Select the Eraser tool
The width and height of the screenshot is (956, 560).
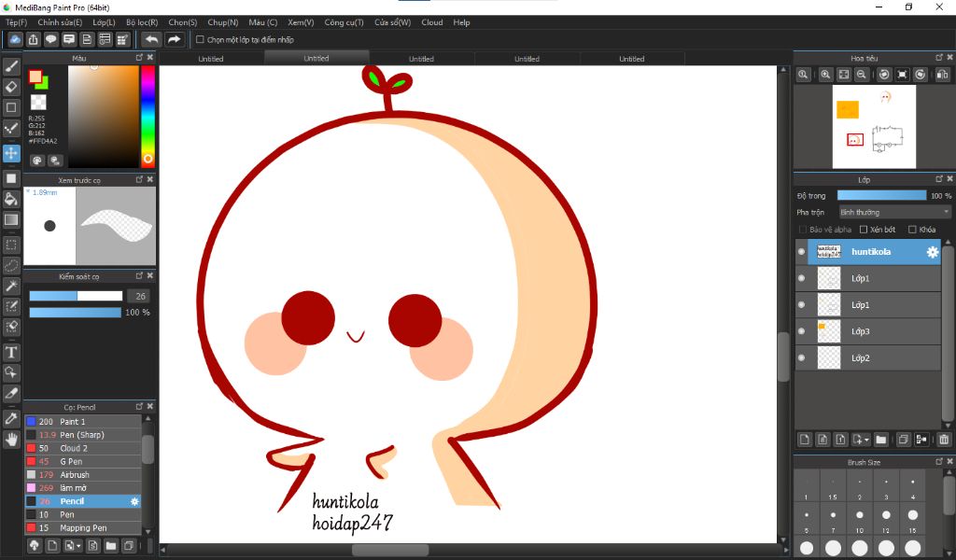pos(11,87)
